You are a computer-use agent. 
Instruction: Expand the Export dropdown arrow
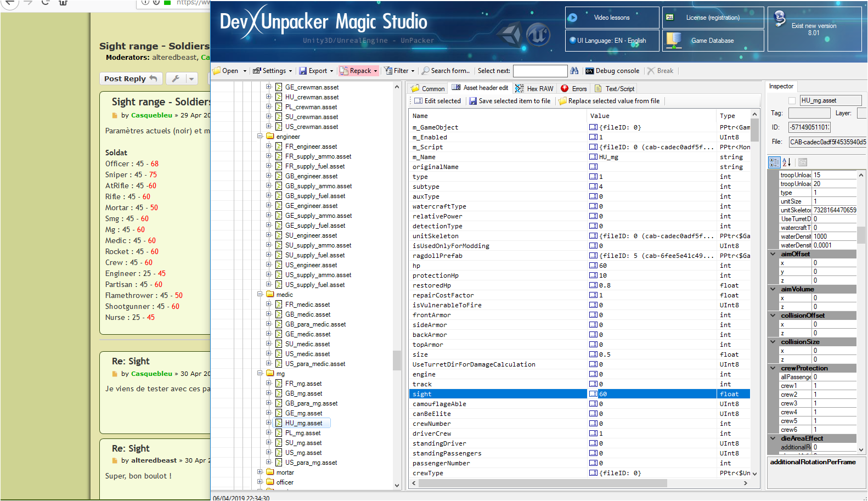(332, 71)
